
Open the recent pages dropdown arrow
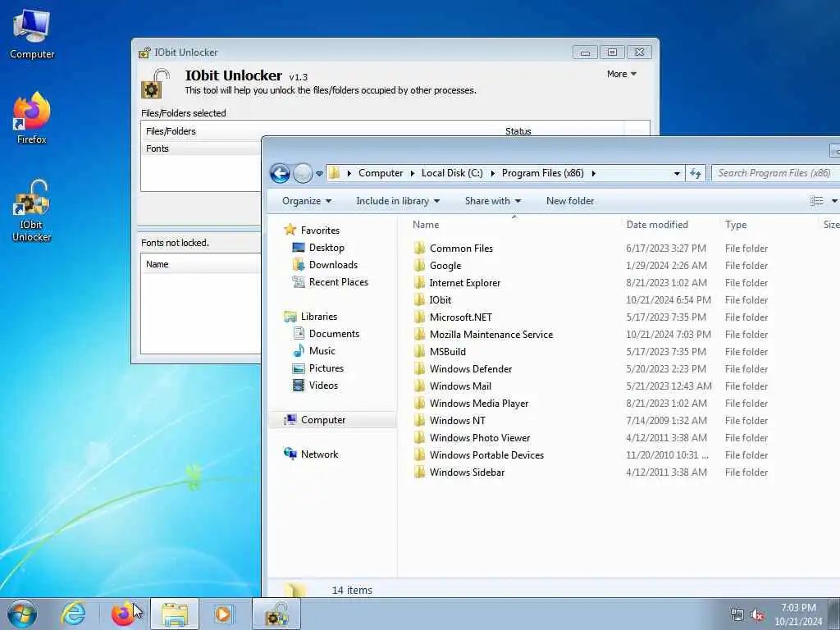point(319,174)
